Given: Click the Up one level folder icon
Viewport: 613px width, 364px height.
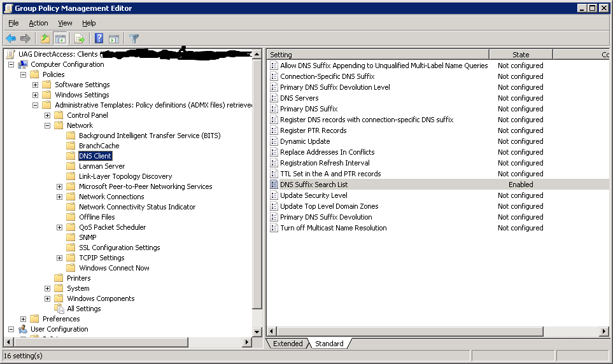Looking at the screenshot, I should tap(45, 38).
